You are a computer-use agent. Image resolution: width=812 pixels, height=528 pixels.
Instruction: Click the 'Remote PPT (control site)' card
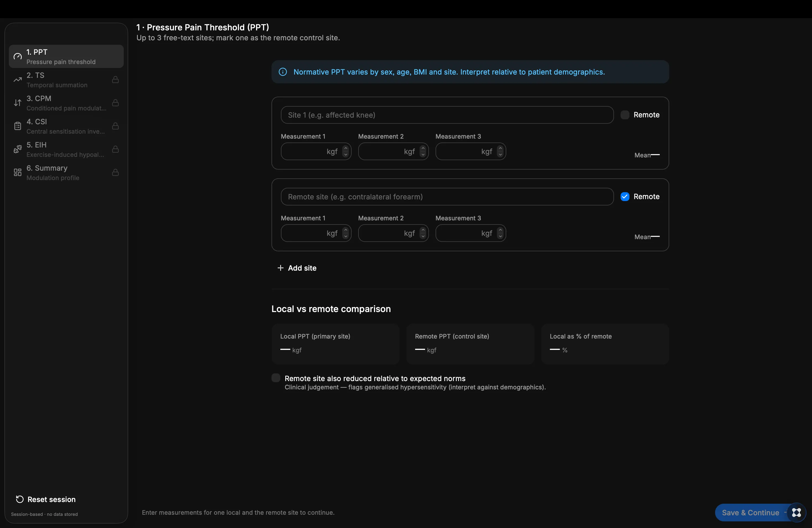click(470, 344)
